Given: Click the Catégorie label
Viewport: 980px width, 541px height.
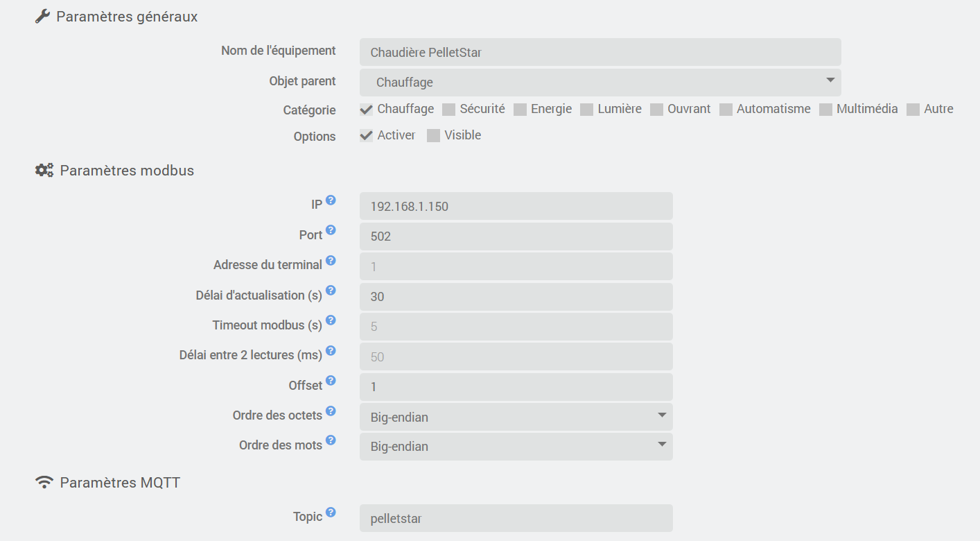Looking at the screenshot, I should pos(309,110).
